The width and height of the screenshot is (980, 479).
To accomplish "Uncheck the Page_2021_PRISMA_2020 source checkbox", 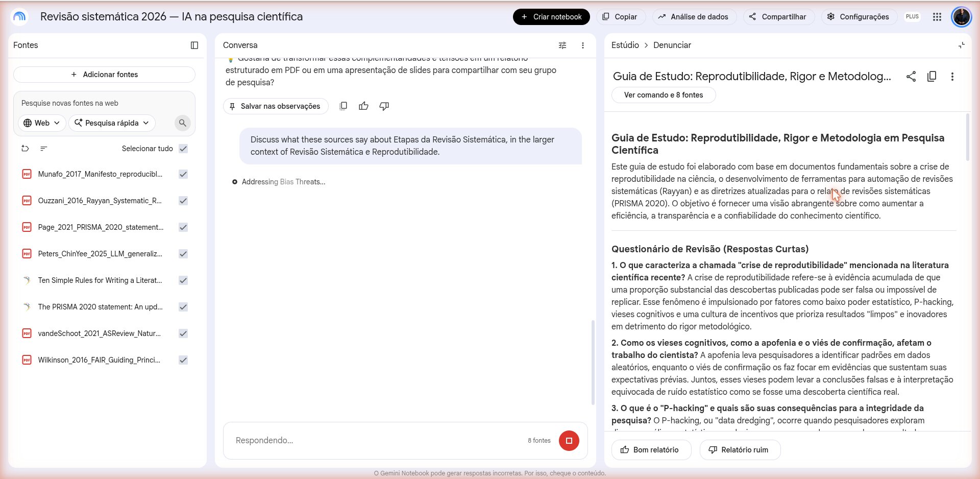I will coord(183,227).
